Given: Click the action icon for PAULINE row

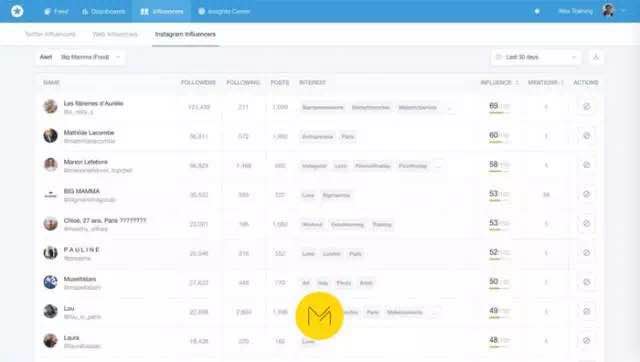Looking at the screenshot, I should pos(587,253).
